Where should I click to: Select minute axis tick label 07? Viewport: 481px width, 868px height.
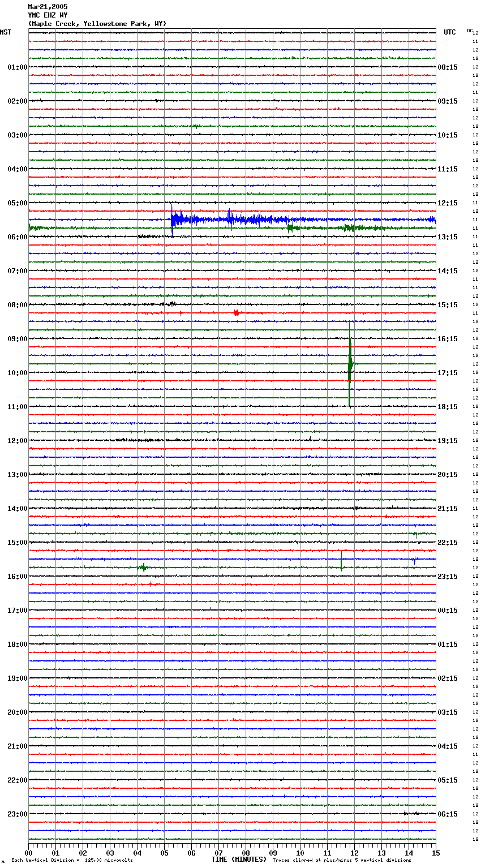click(218, 853)
